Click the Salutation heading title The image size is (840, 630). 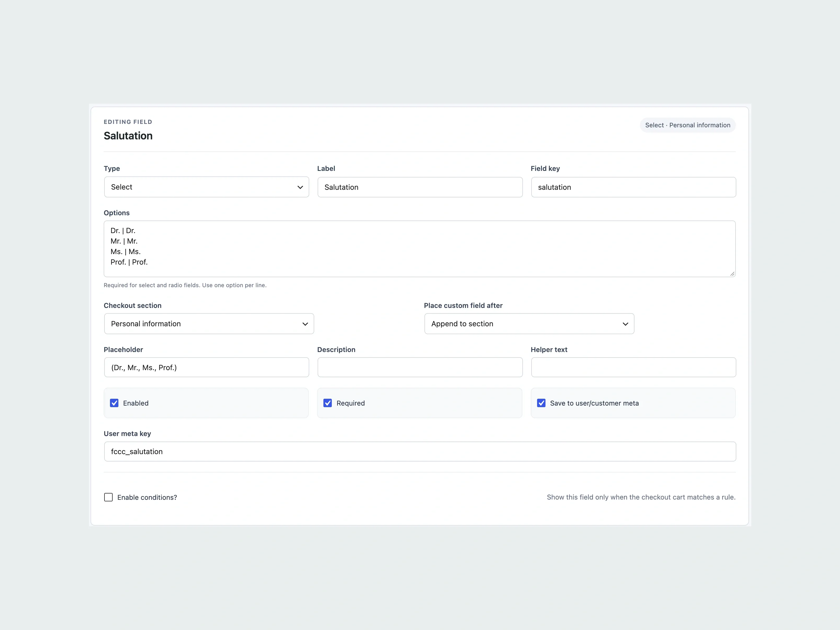[128, 136]
